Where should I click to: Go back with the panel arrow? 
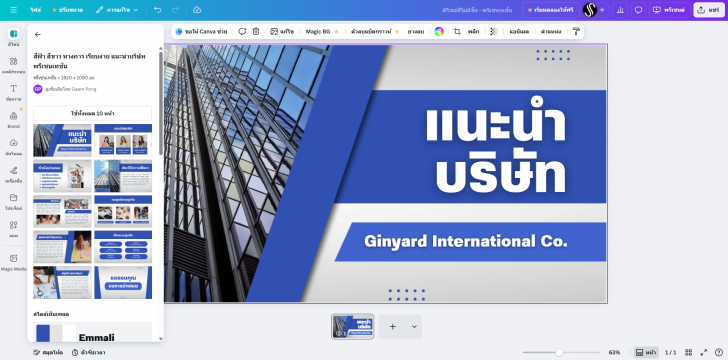pos(38,34)
